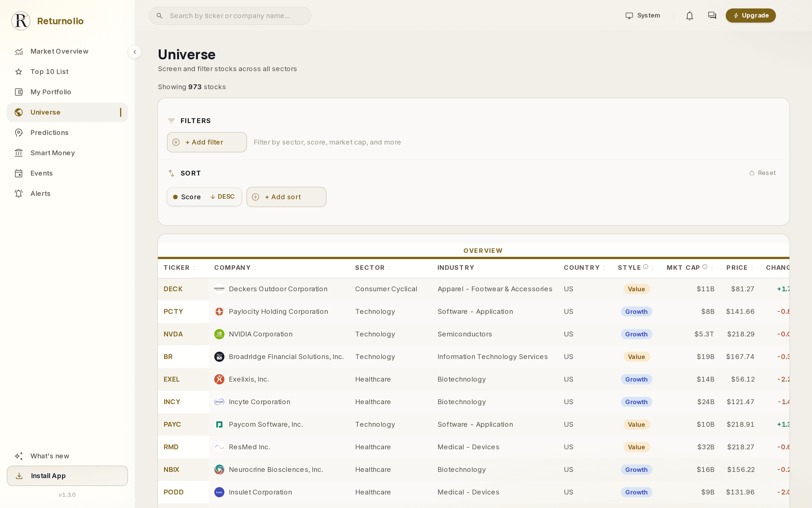Open the Add filter dropdown
The height and width of the screenshot is (508, 812).
[x=207, y=142]
